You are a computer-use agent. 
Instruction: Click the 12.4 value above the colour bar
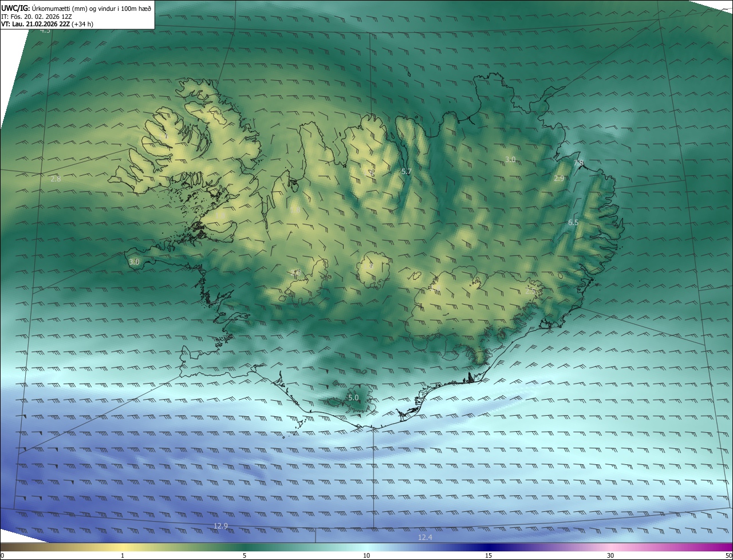[x=425, y=537]
